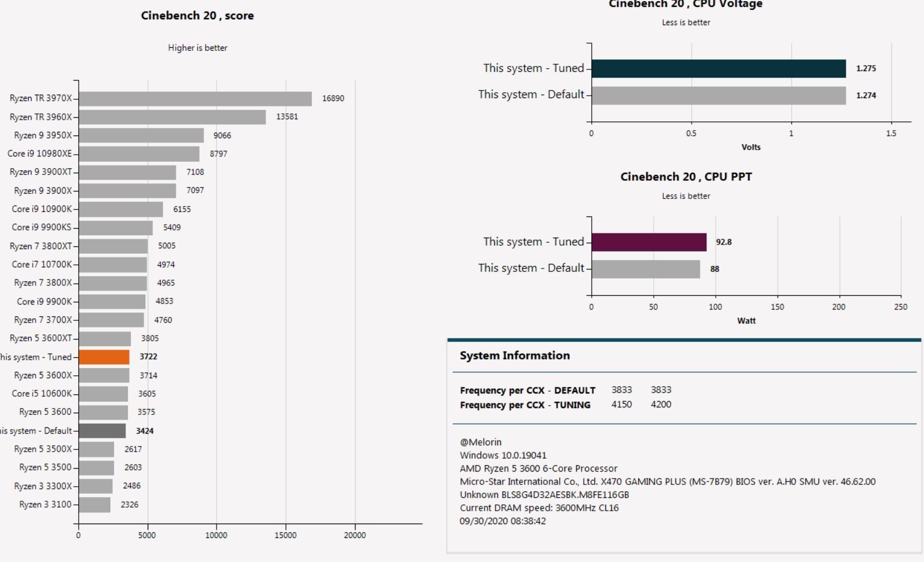This screenshot has width=924, height=562.
Task: Click the Ryzen 5 3500X label
Action: pyautogui.click(x=43, y=449)
